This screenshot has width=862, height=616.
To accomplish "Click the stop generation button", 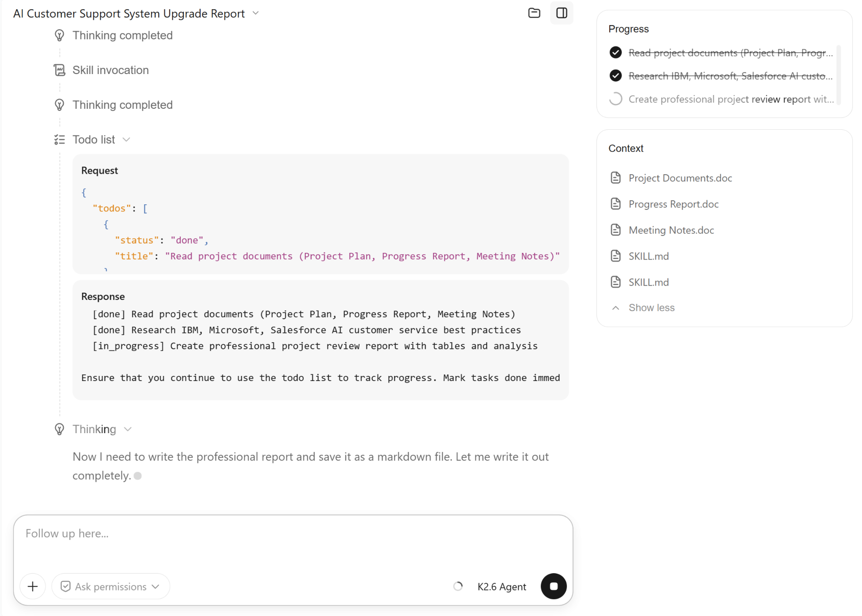I will click(x=554, y=586).
